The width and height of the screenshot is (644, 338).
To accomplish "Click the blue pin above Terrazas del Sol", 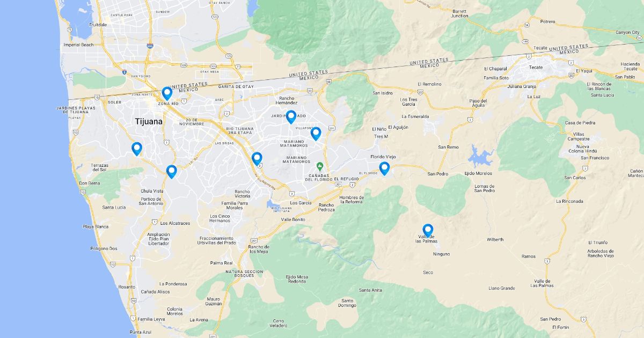I will coord(137,149).
